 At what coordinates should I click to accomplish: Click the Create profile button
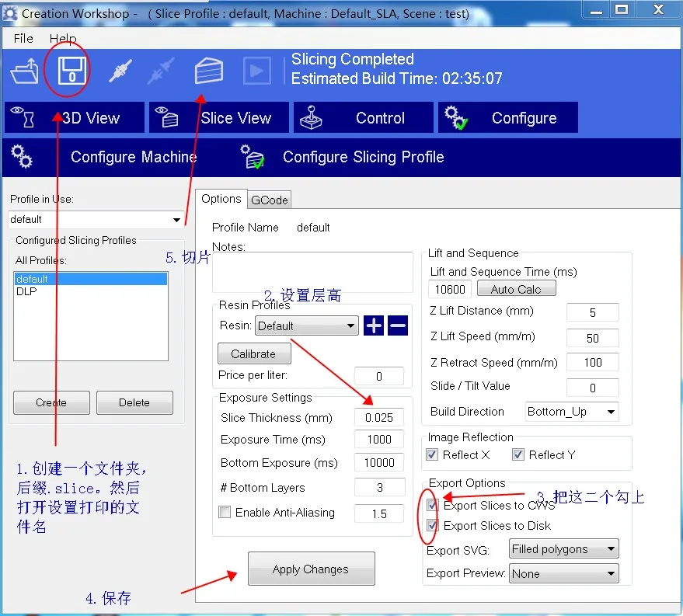click(x=51, y=402)
